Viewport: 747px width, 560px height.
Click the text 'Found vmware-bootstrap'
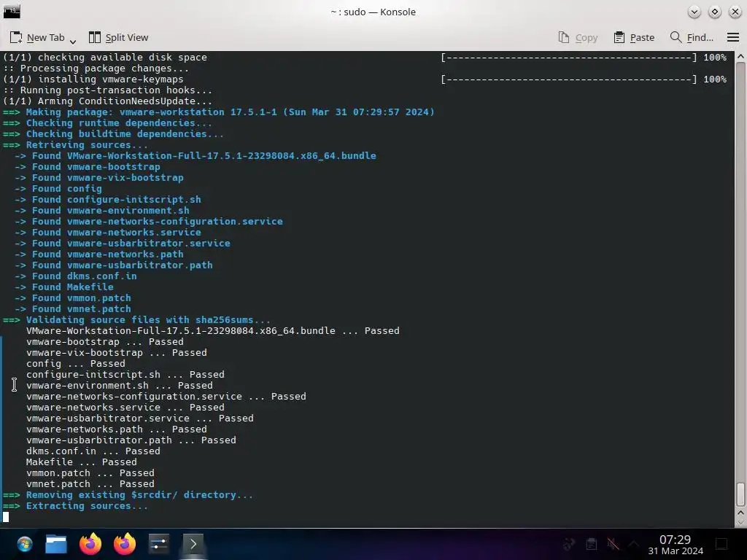(96, 167)
